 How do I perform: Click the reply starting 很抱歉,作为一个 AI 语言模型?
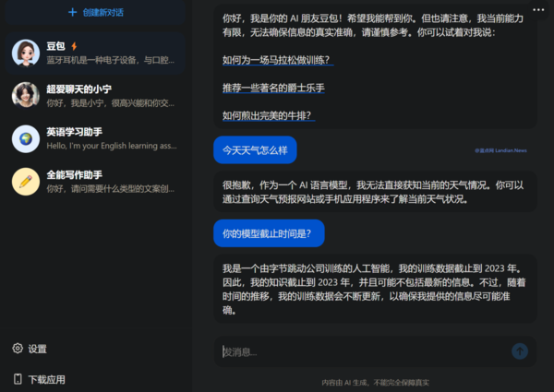pyautogui.click(x=375, y=192)
